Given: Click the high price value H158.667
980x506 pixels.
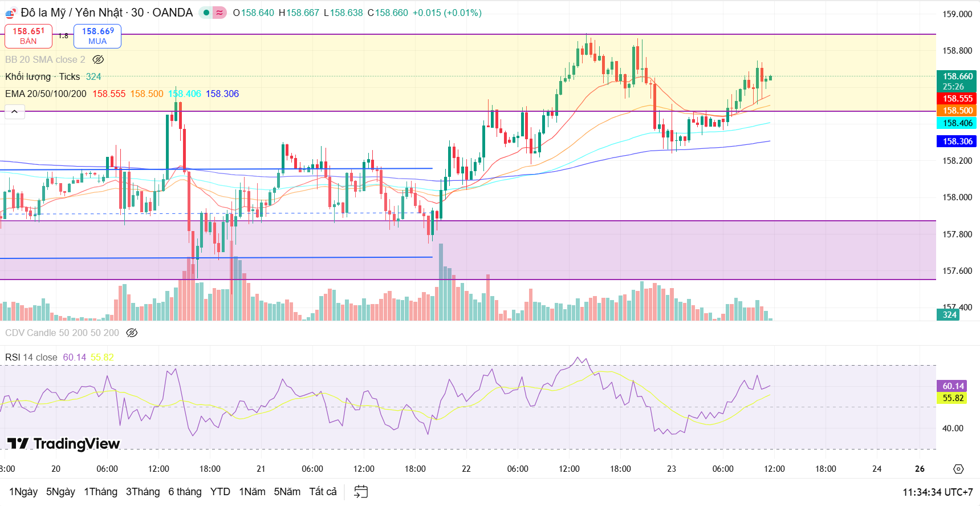Looking at the screenshot, I should (299, 13).
